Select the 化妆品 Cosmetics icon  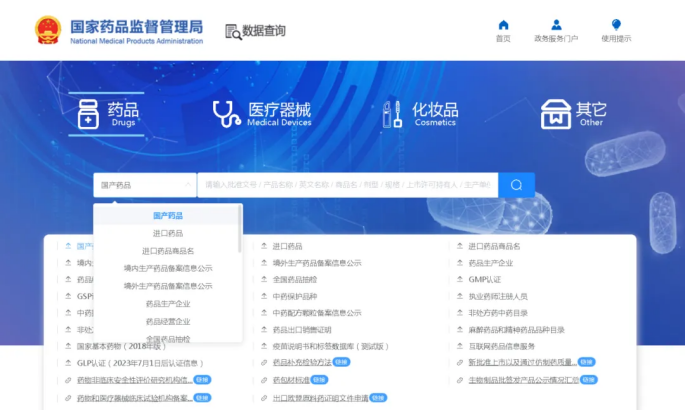pyautogui.click(x=391, y=114)
